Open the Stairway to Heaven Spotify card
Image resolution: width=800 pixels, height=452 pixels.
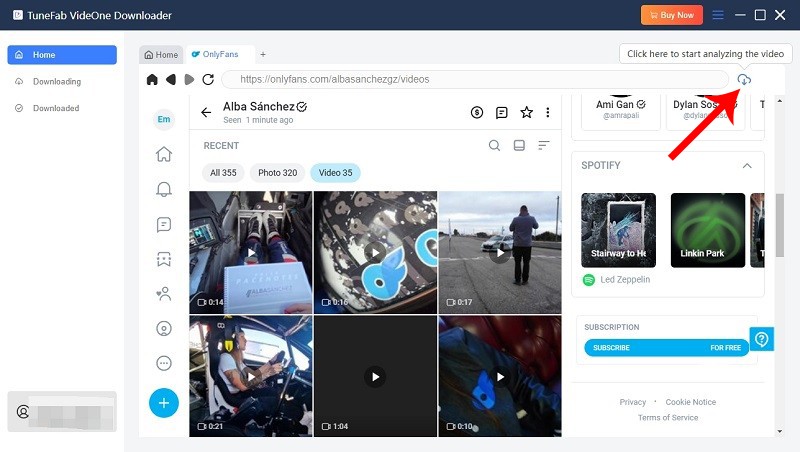pyautogui.click(x=618, y=230)
